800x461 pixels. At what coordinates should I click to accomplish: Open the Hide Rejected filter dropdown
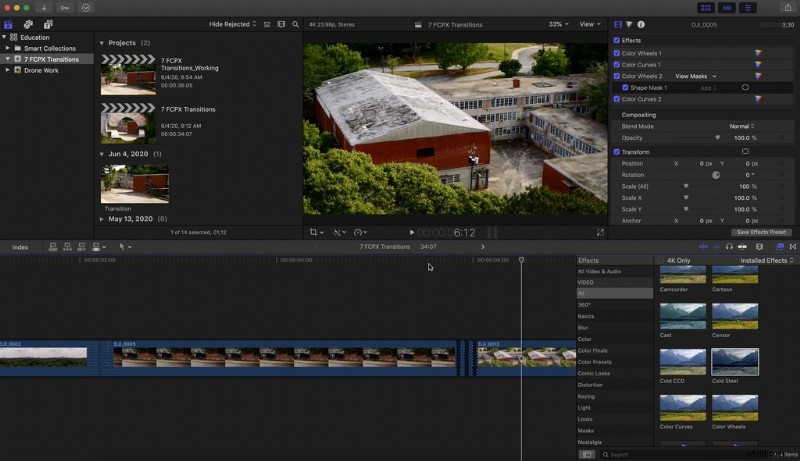233,24
